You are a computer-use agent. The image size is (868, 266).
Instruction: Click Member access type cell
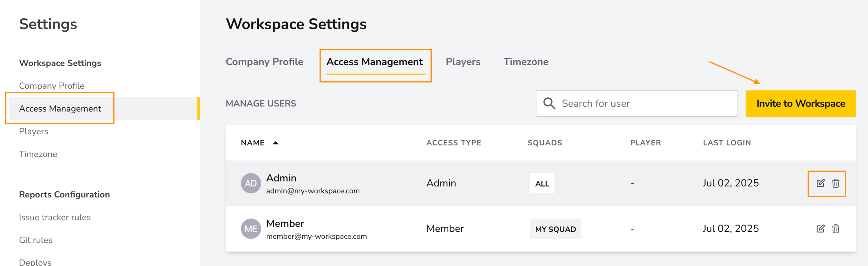(x=445, y=229)
